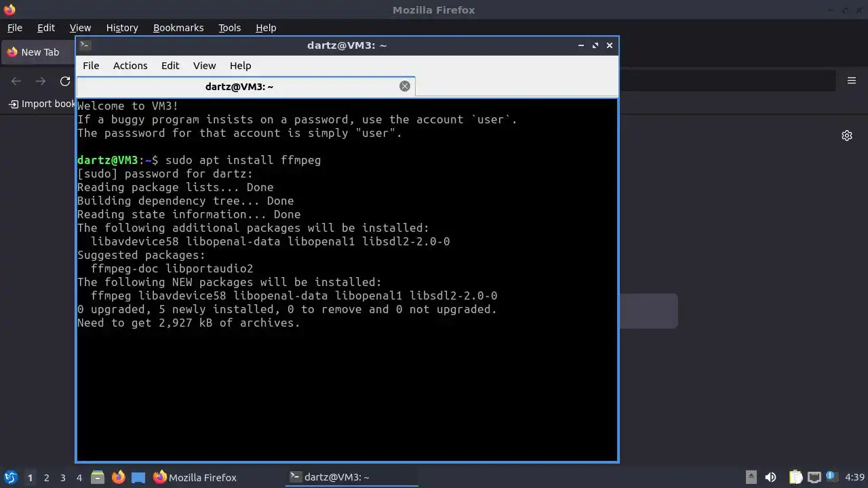Open the removable media eject icon in tray

(751, 477)
